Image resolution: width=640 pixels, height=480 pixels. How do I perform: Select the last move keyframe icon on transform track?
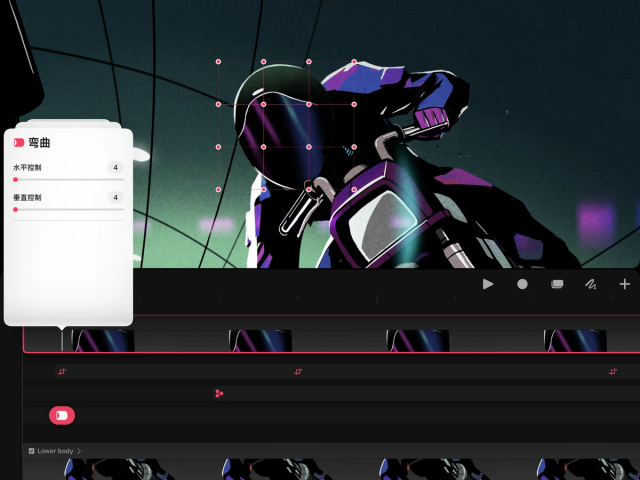613,371
